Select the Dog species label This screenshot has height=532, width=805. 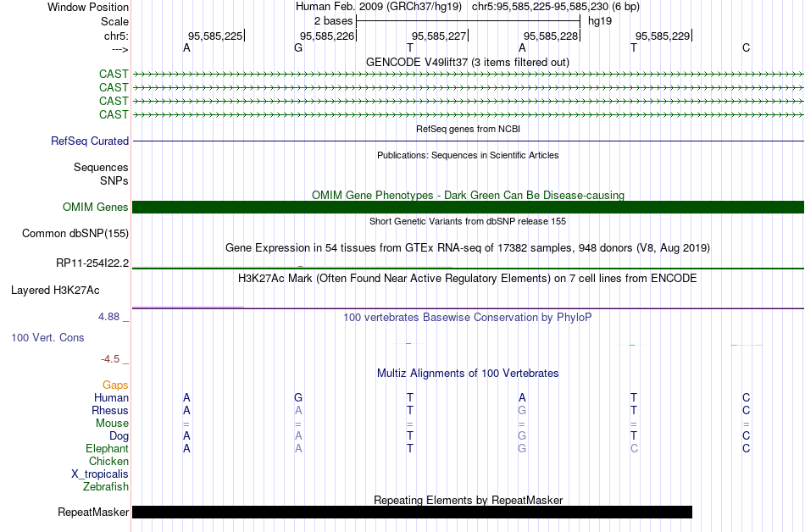(119, 436)
